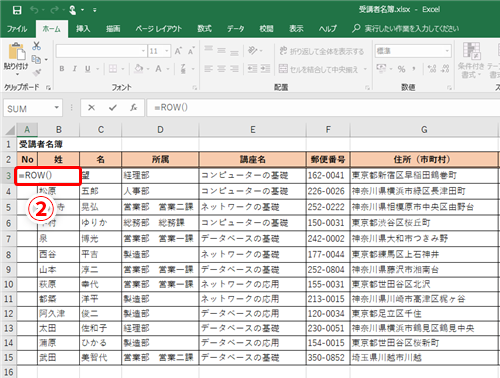The image size is (500, 378).
Task: Click the accounting number format icon
Action: pyautogui.click(x=381, y=68)
